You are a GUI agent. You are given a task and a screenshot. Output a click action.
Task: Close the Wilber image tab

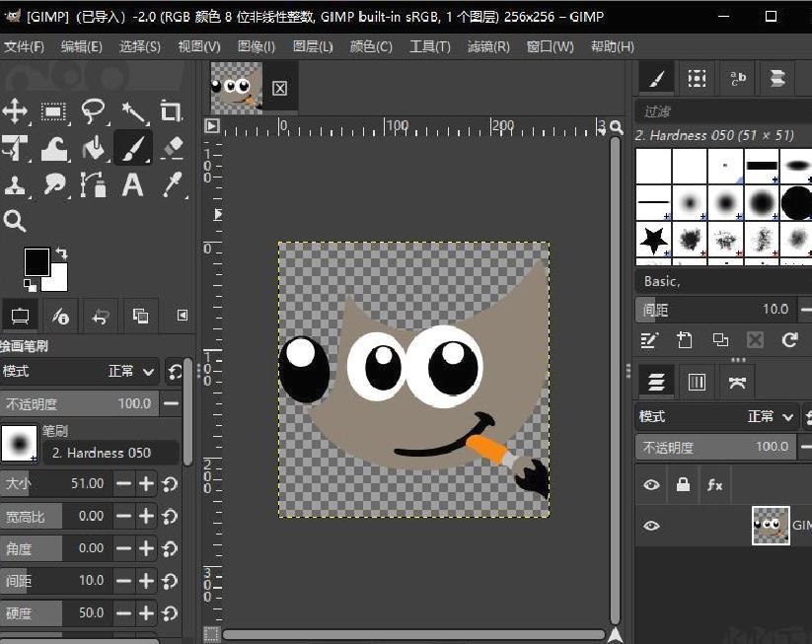pos(279,88)
